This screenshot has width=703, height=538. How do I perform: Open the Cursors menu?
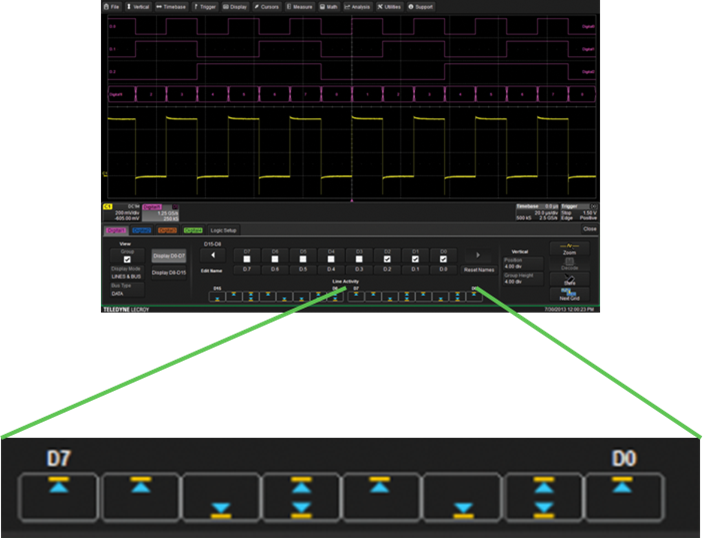click(x=267, y=7)
